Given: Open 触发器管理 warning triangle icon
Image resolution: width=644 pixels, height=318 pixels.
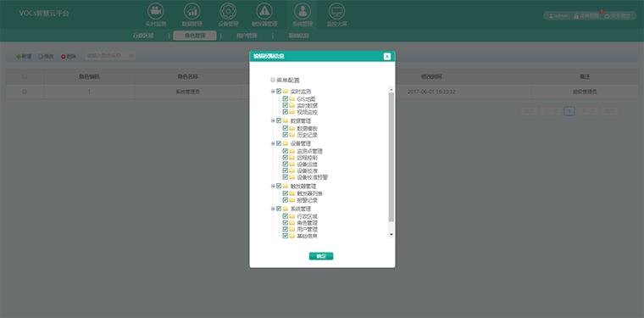Looking at the screenshot, I should (264, 11).
